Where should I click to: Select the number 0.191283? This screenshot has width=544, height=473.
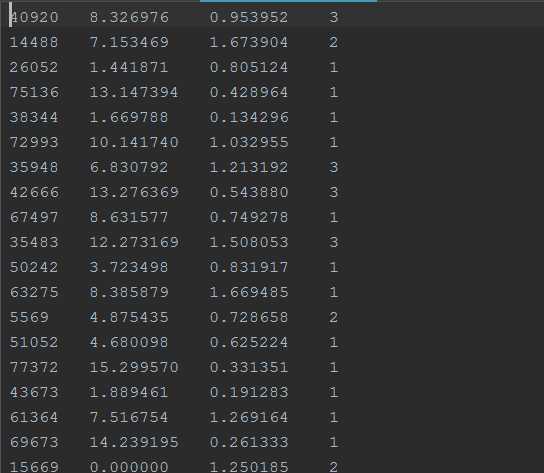click(x=249, y=392)
